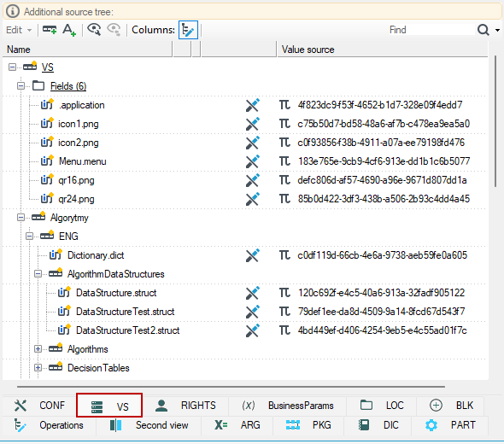Screen dimensions: 504x444
Task: Click the value defc806d-af57-4690-a96e-9671d807dd1a
Action: coord(382,180)
